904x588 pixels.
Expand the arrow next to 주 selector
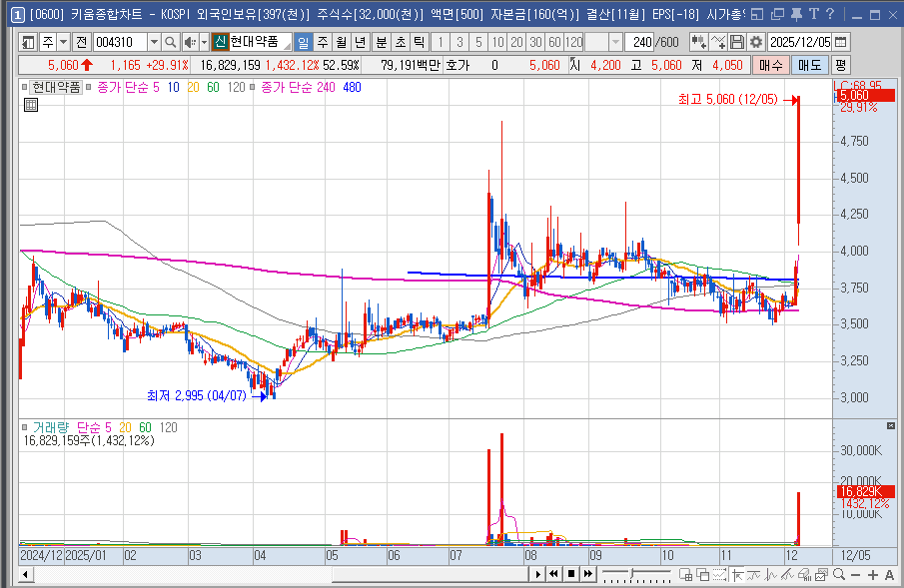[x=63, y=42]
